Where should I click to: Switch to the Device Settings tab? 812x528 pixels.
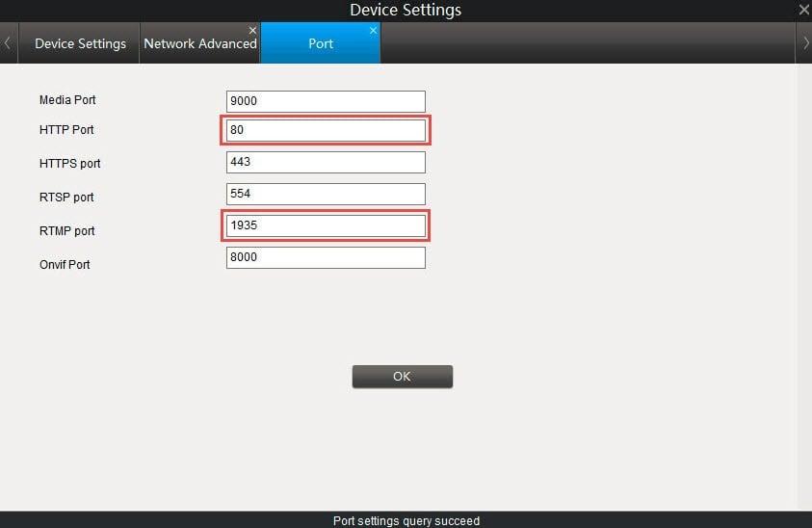tap(80, 43)
